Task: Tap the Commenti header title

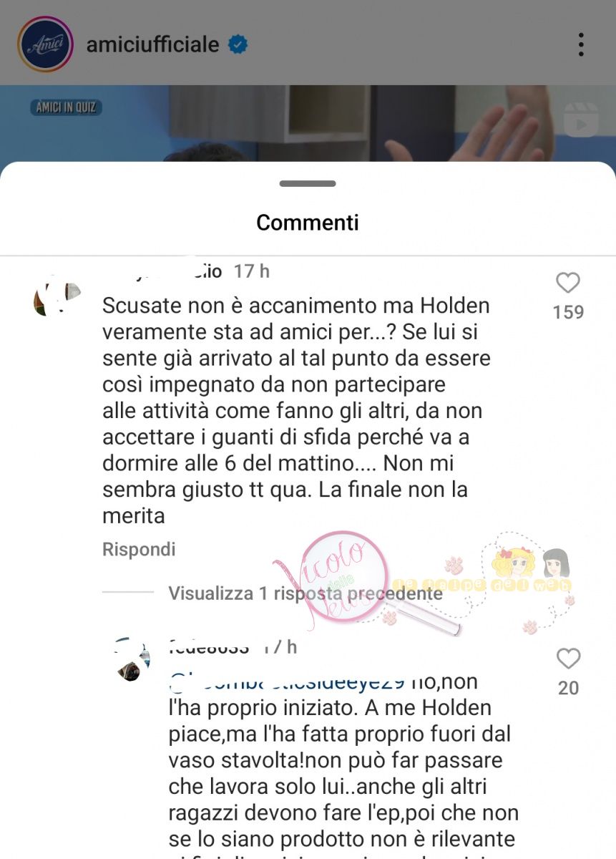Action: (x=308, y=223)
